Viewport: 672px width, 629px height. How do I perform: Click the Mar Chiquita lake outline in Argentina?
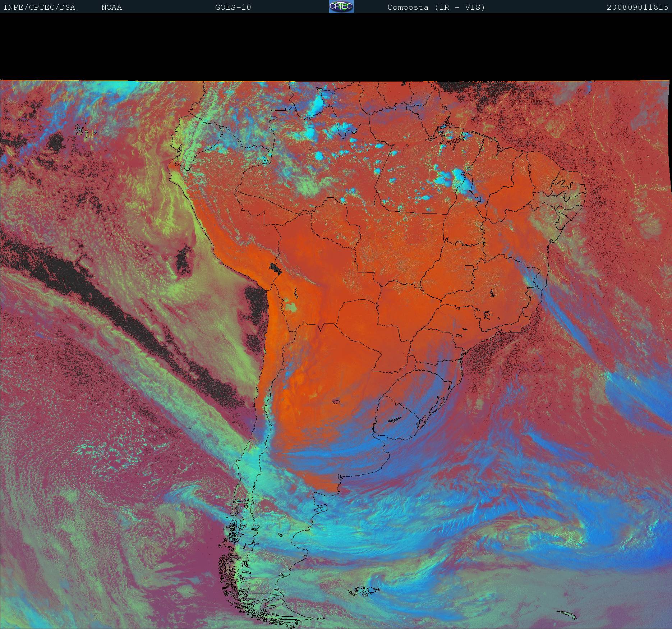(336, 402)
